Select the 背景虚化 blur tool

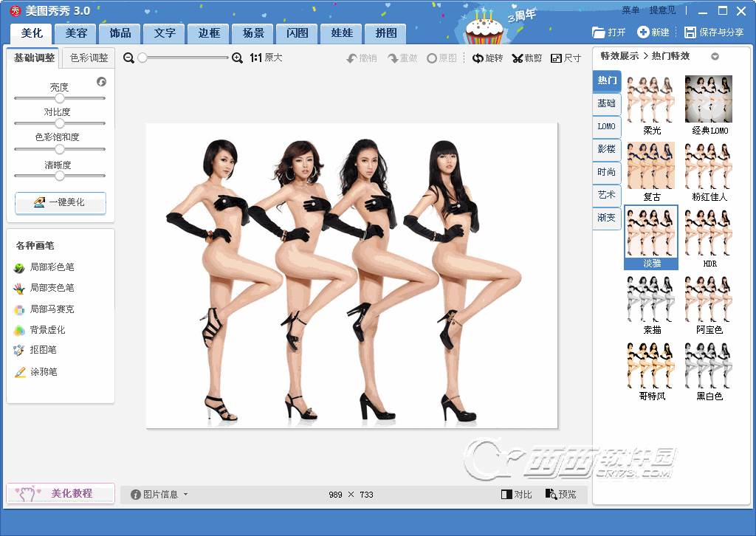[40, 330]
